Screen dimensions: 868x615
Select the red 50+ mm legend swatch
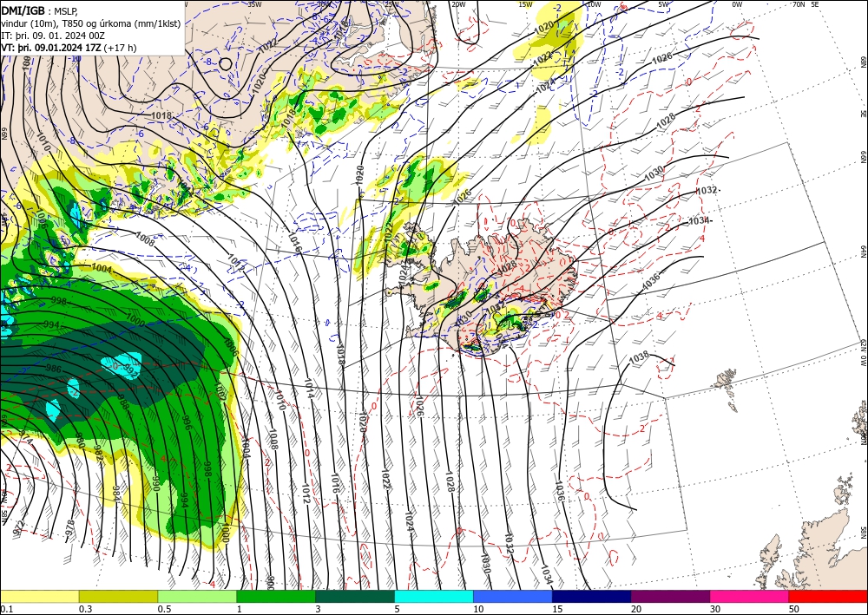[828, 596]
